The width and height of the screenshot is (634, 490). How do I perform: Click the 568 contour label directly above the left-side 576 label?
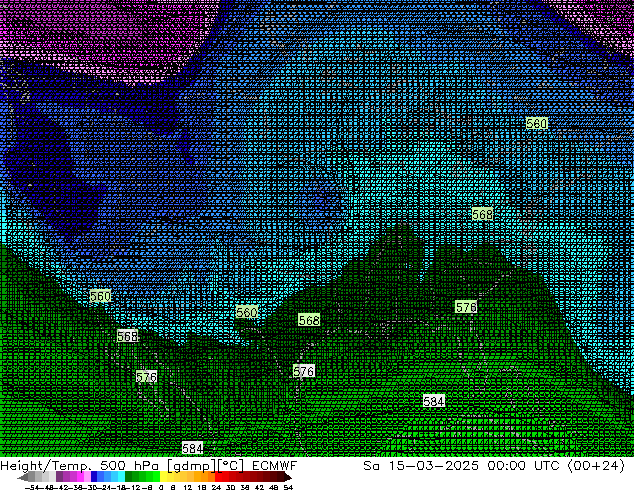point(127,336)
